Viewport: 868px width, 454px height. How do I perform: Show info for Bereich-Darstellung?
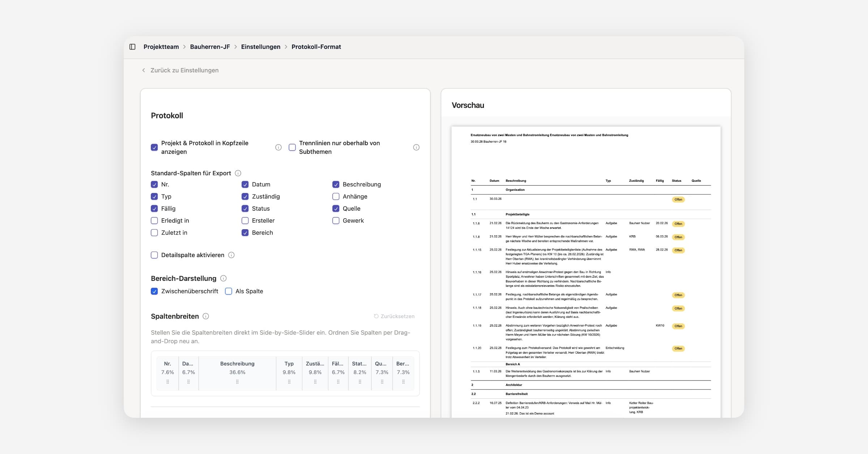pos(224,278)
